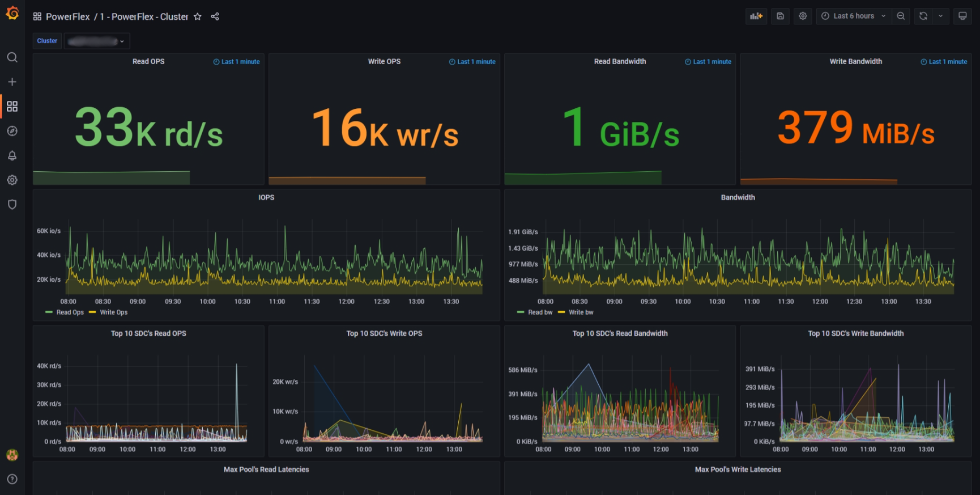The width and height of the screenshot is (980, 495).
Task: Open the Explore compass icon
Action: (12, 131)
